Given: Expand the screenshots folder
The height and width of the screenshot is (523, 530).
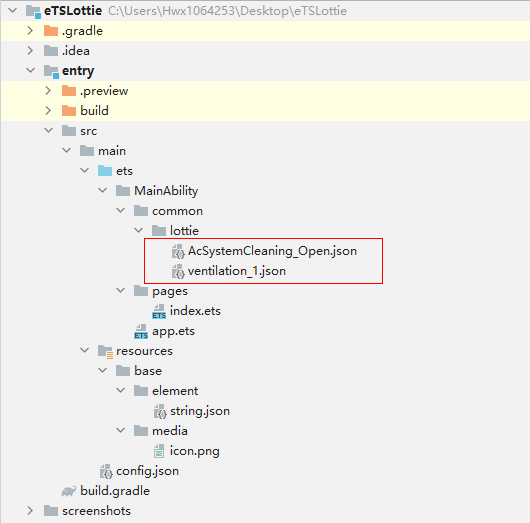Looking at the screenshot, I should click(30, 510).
